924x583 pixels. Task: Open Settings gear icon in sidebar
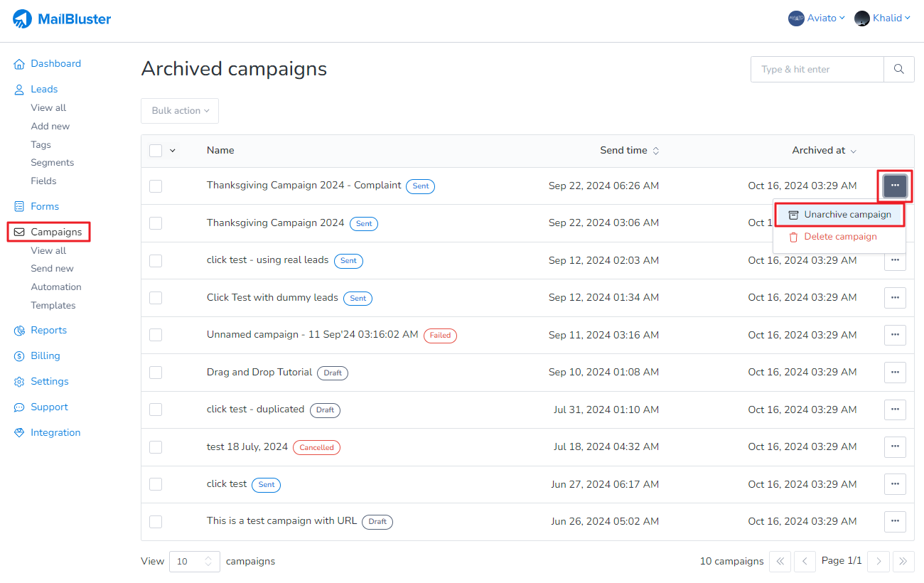point(19,382)
